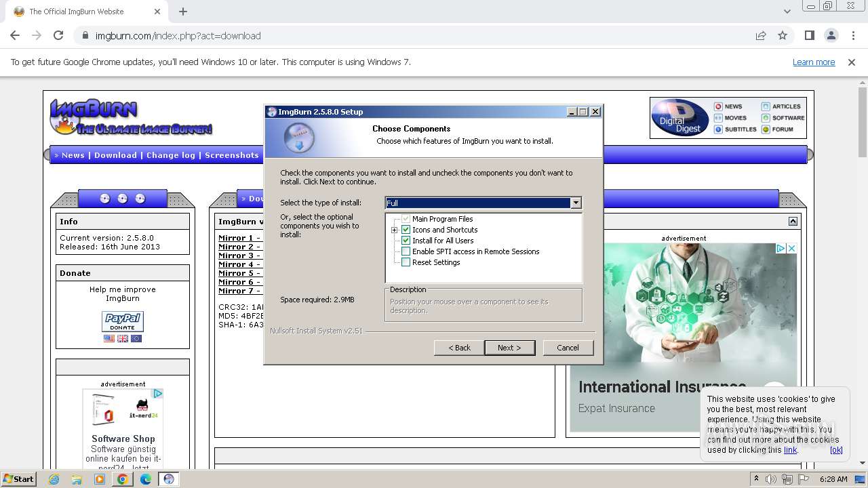Open the Action Center flag tray icon
This screenshot has height=488, width=868.
click(x=804, y=479)
